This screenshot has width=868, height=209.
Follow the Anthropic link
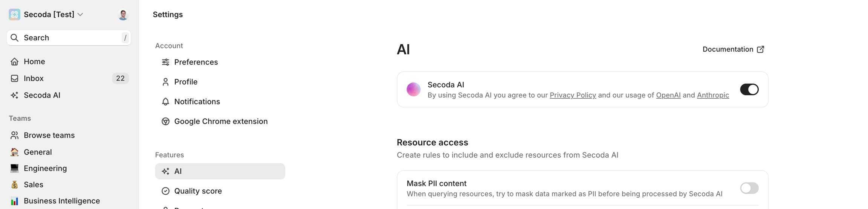713,95
